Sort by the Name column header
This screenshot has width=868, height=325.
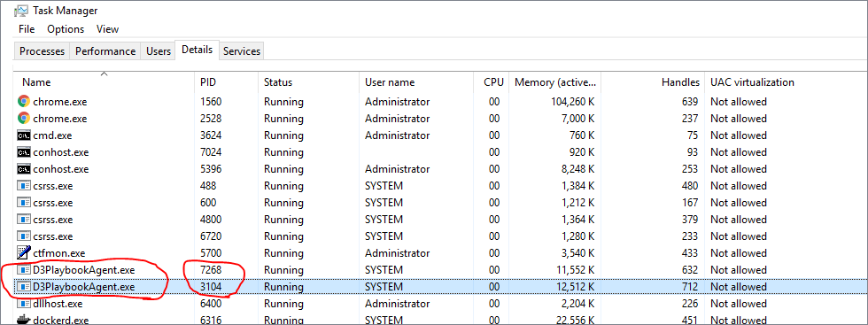36,82
